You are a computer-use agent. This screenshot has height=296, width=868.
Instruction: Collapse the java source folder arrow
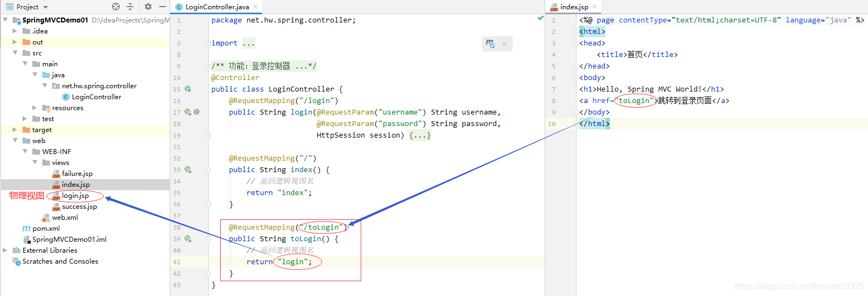[35, 75]
